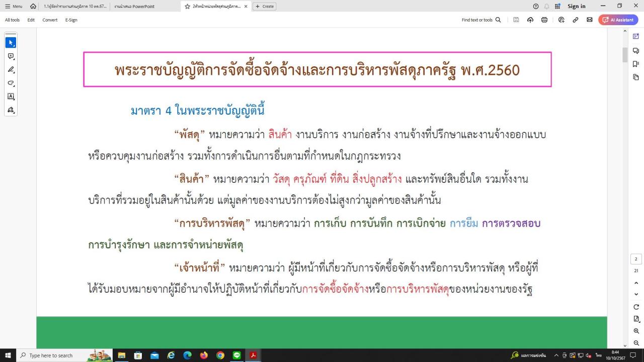
Task: Zoom in with the magnifier plus icon
Action: (635, 330)
